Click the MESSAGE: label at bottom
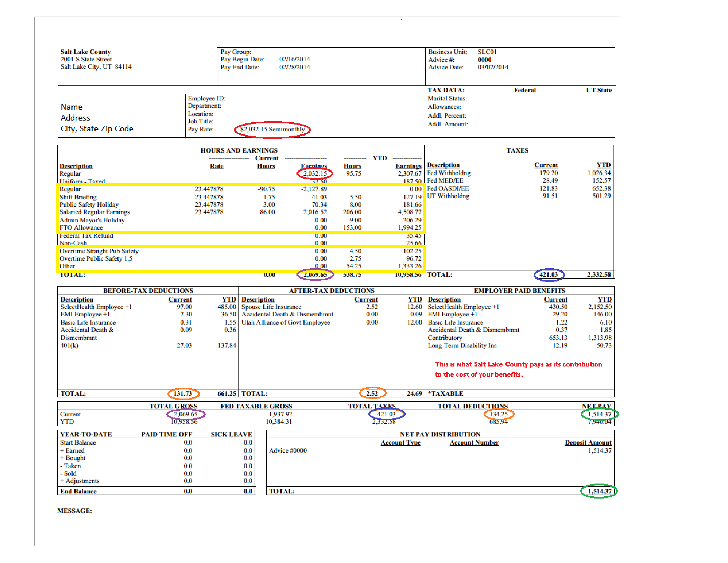This screenshot has width=728, height=563. 74,511
